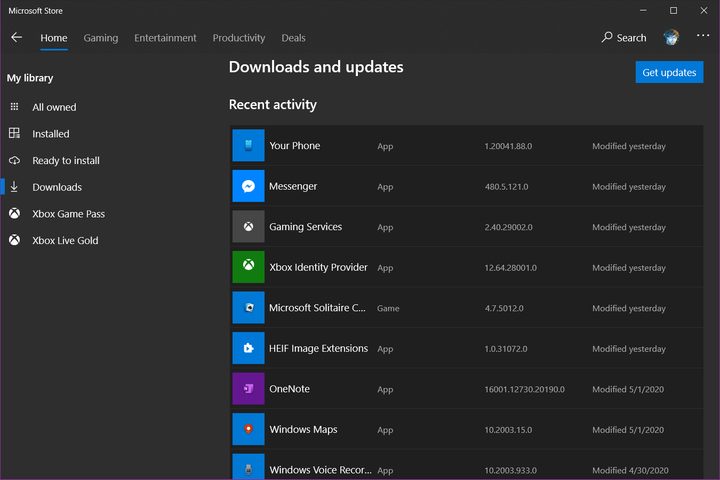Click the Windows Maps app name
This screenshot has height=480, width=720.
click(x=303, y=429)
